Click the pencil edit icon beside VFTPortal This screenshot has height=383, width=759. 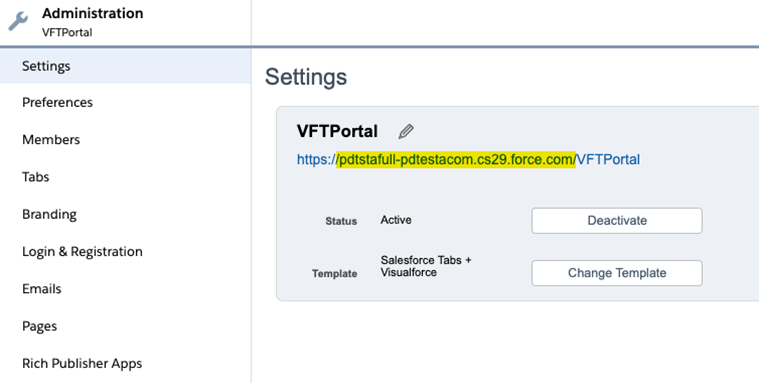(406, 131)
